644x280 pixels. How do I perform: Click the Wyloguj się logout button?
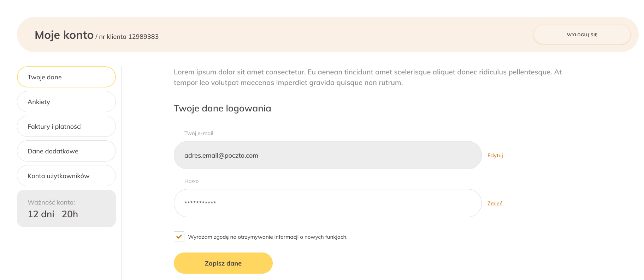tap(582, 35)
